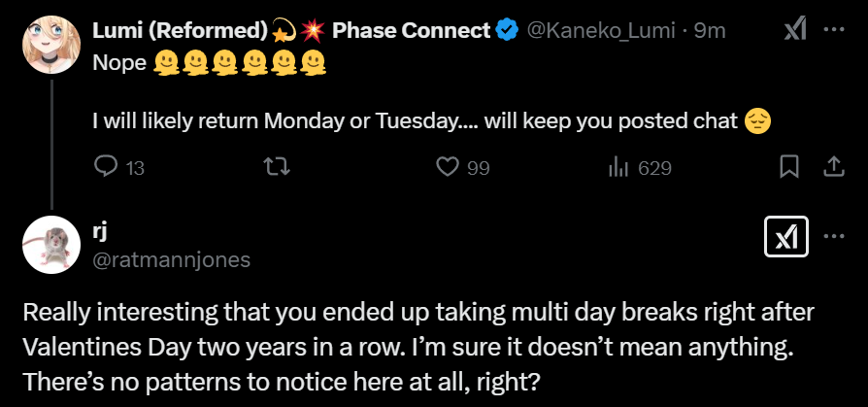Click the reply icon on Lumi's tweet
This screenshot has height=407, width=868.
(x=106, y=167)
